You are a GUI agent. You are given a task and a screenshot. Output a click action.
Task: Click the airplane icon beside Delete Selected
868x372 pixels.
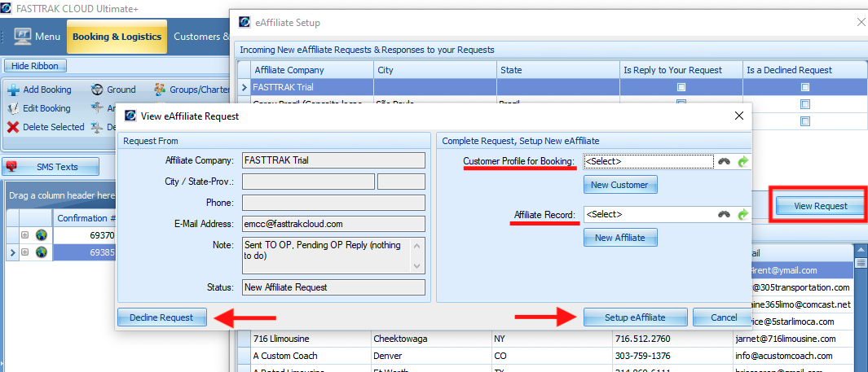(x=98, y=127)
